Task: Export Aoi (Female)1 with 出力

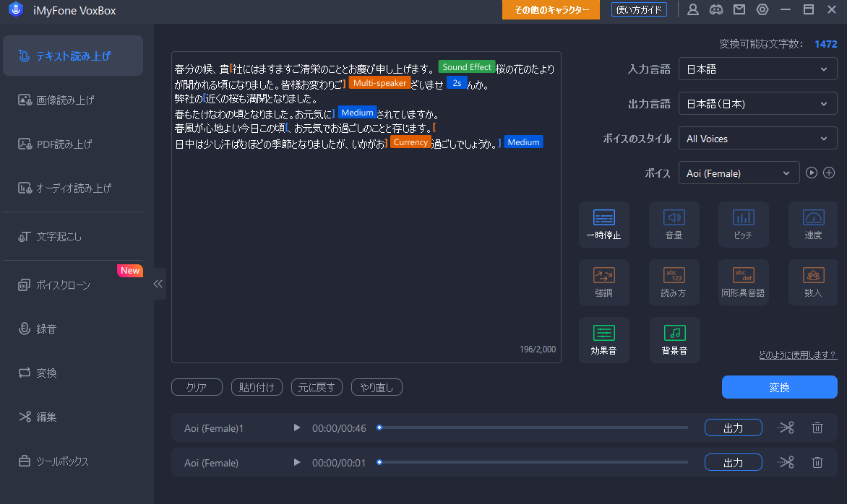Action: pos(733,428)
